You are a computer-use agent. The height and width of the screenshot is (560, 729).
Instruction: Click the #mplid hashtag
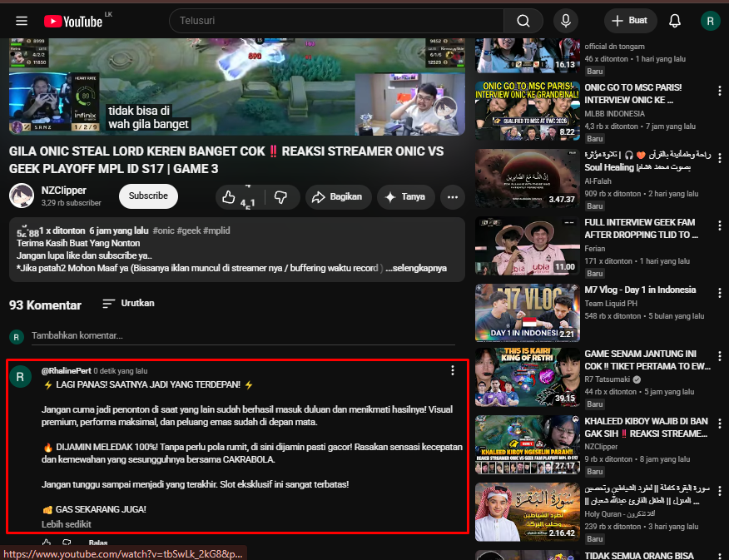(216, 230)
